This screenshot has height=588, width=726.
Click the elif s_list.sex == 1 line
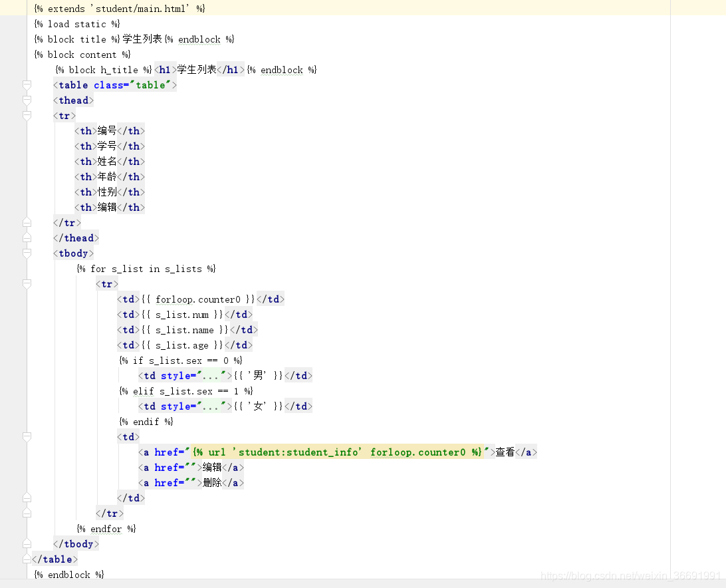(186, 390)
